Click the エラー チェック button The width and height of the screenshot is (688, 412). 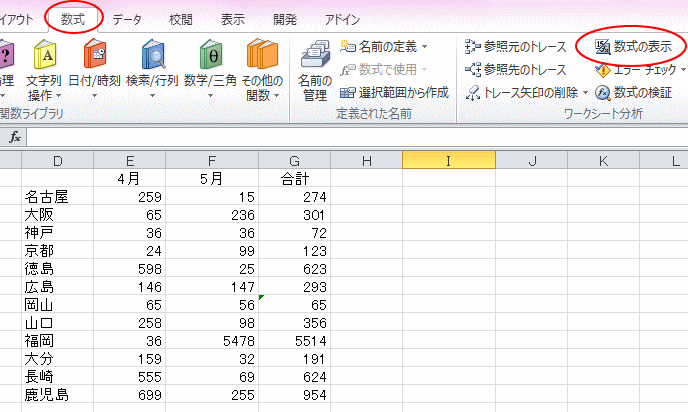pos(636,69)
